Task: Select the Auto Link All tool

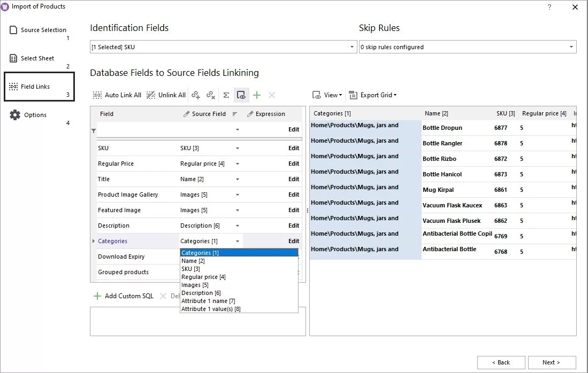Action: (117, 95)
